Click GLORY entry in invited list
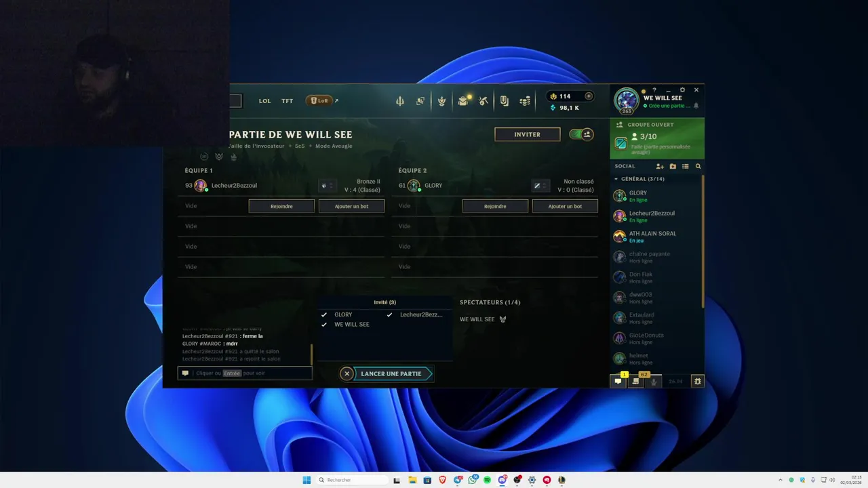The height and width of the screenshot is (488, 868). (x=343, y=314)
